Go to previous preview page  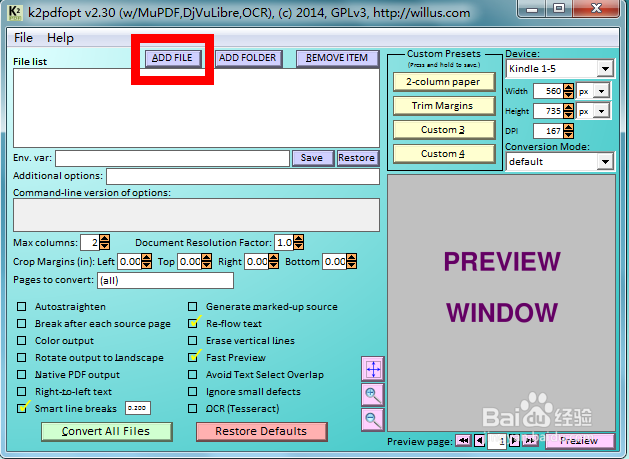tap(479, 441)
